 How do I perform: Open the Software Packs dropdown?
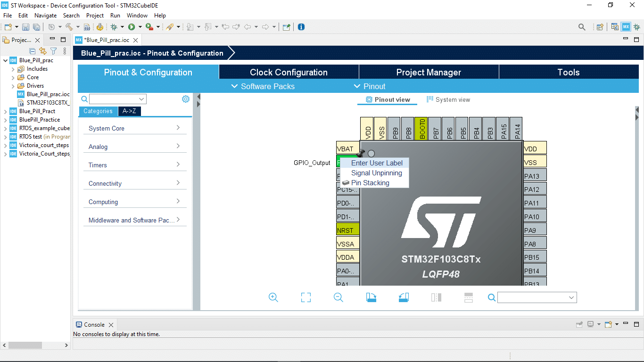263,86
